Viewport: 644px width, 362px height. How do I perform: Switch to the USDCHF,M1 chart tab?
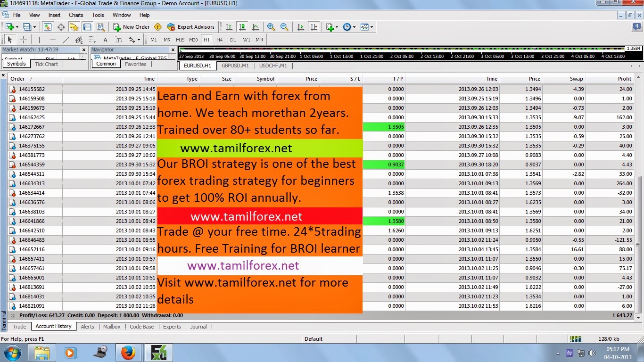click(x=273, y=66)
